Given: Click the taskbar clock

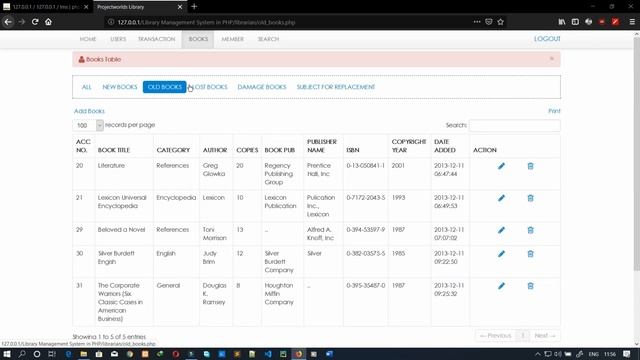Looking at the screenshot, I should (x=610, y=354).
